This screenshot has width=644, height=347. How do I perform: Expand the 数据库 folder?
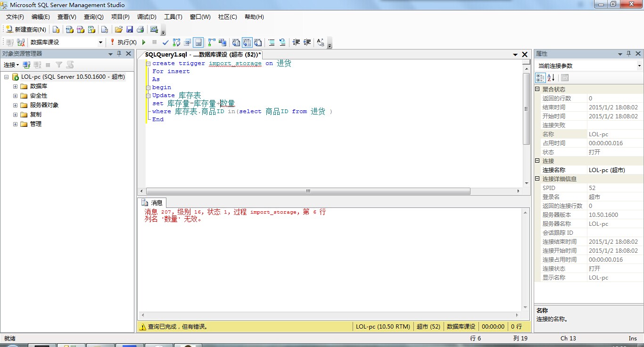[x=15, y=86]
